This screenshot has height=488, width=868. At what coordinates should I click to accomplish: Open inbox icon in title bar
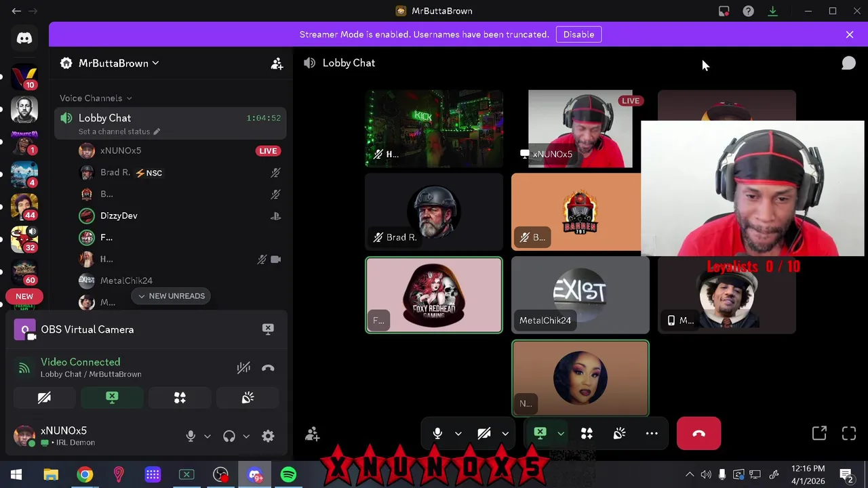click(724, 11)
